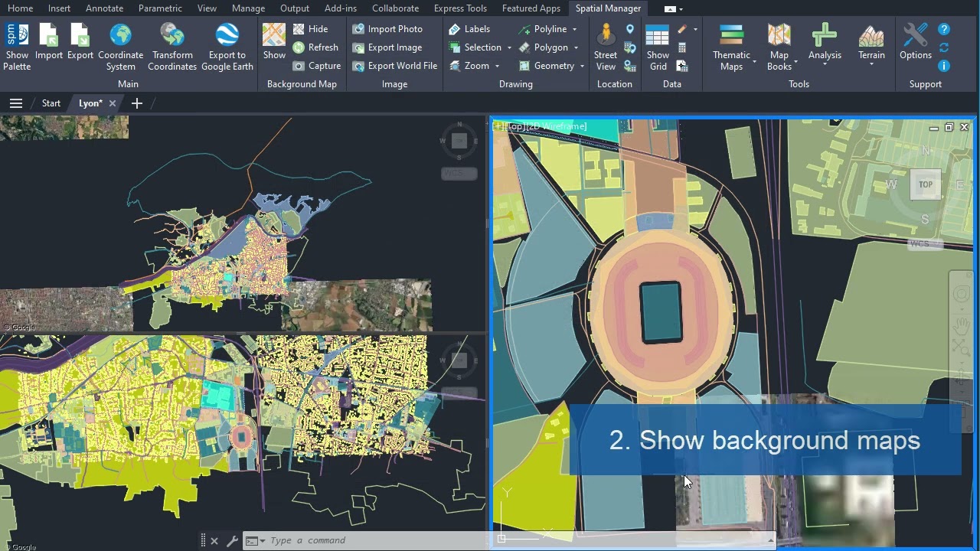This screenshot has height=551, width=980.
Task: Click the bottom Location panel icon
Action: [630, 66]
